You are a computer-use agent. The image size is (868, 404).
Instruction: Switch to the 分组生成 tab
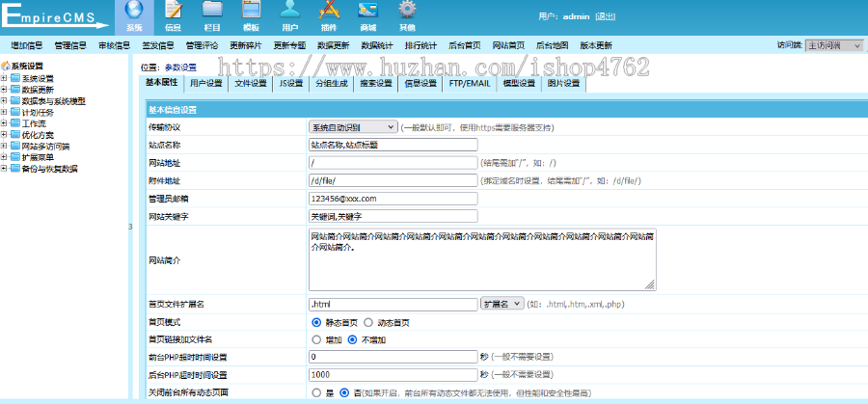pyautogui.click(x=332, y=84)
